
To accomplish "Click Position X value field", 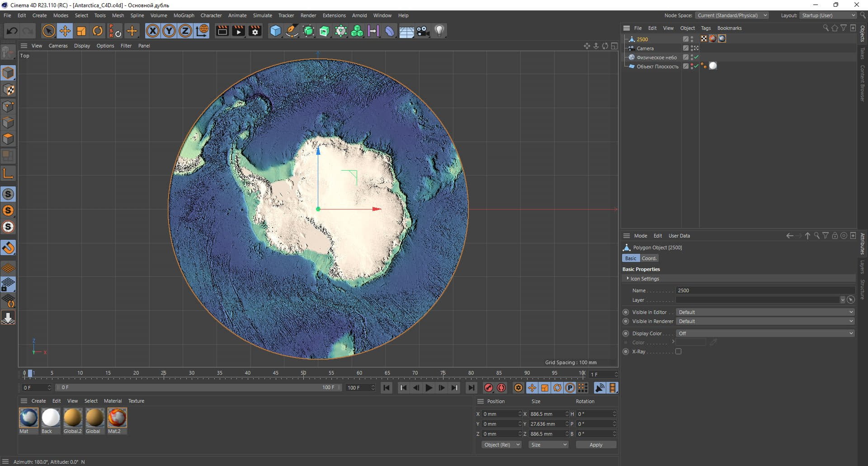I will pos(501,414).
